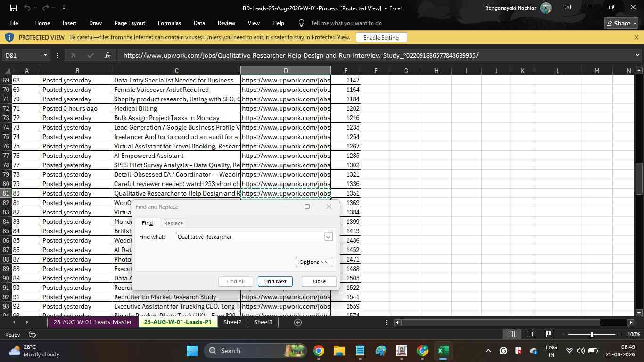
Task: Select Normal view icon in status bar
Action: point(512,334)
